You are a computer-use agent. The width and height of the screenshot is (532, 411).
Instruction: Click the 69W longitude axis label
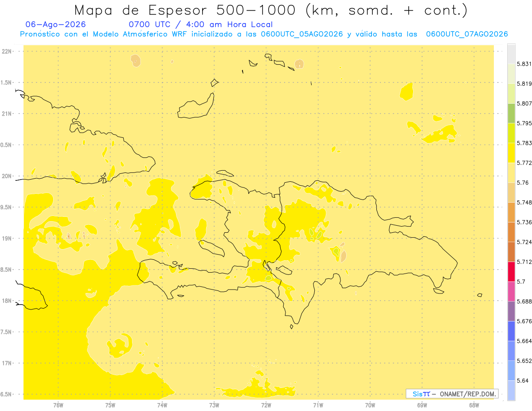(x=422, y=405)
